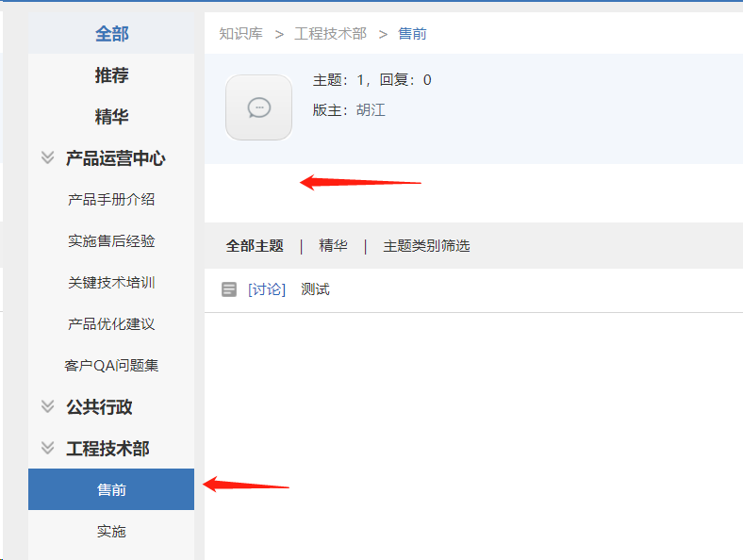Viewport: 743px width, 560px height.
Task: Open the 精华 sidebar section
Action: click(x=111, y=116)
